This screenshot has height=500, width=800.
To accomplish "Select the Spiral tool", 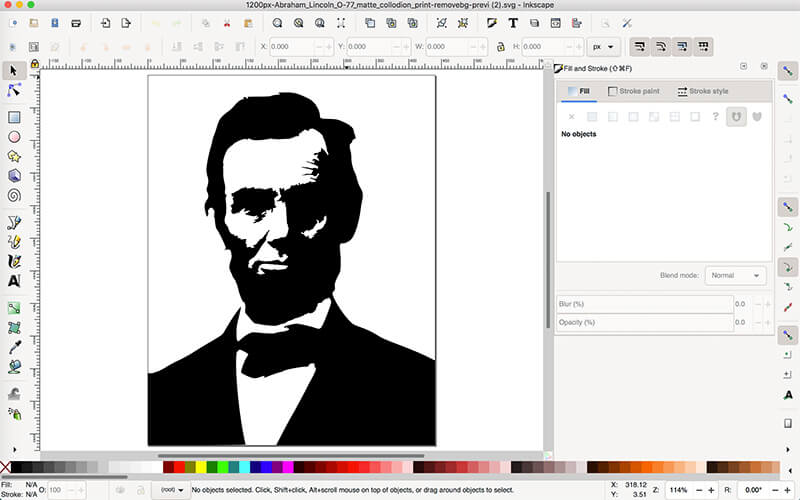I will (x=14, y=195).
